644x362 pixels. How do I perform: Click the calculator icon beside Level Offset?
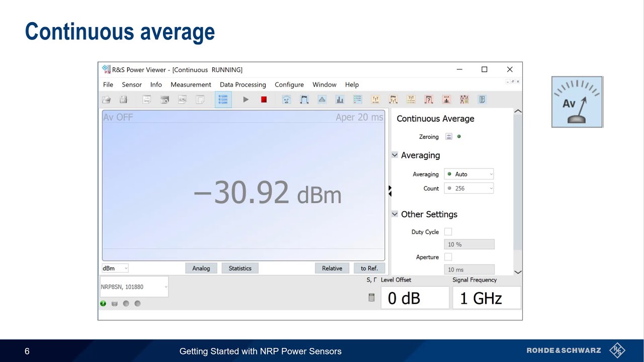tap(372, 298)
